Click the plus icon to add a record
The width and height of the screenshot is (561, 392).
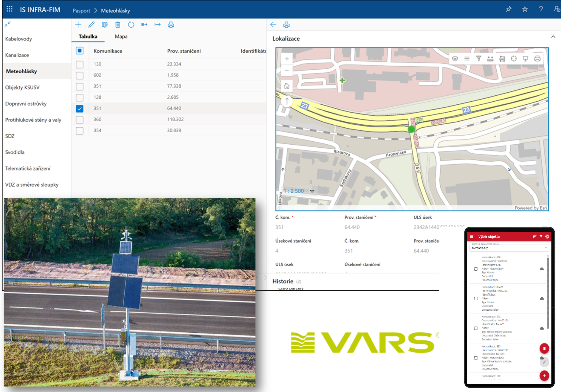click(x=78, y=25)
